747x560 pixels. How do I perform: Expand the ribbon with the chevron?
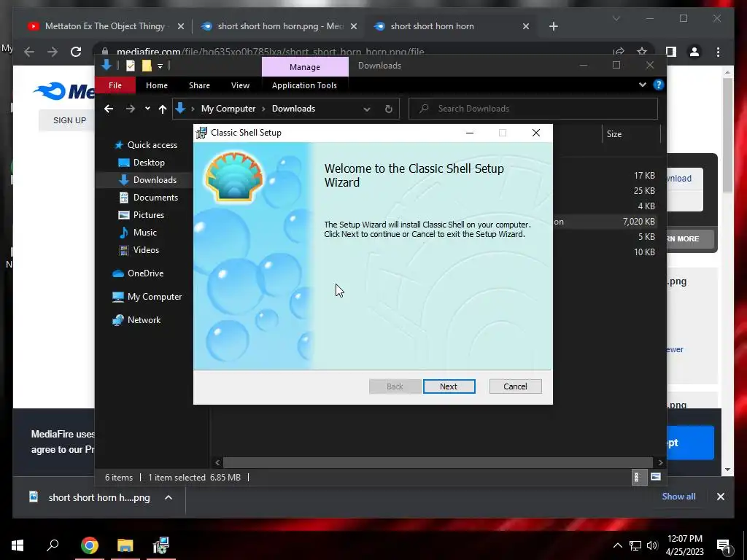(x=642, y=85)
